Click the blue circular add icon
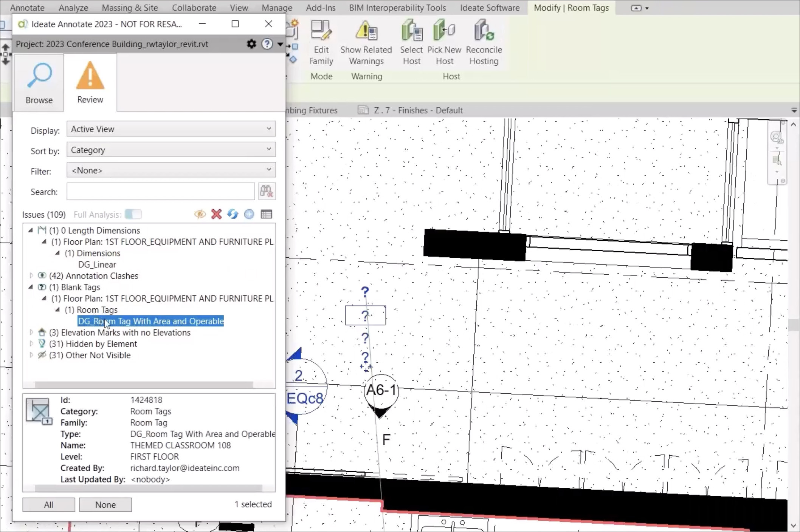Screen dimensions: 800x532 coord(249,214)
